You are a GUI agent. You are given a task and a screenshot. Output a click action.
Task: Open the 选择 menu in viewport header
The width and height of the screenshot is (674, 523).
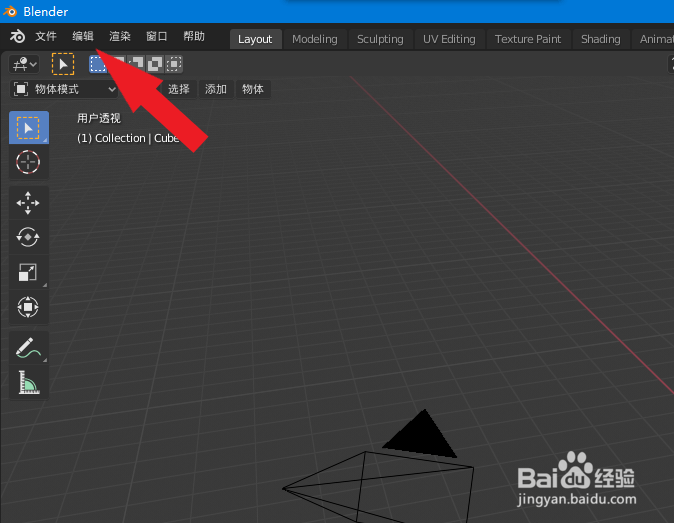pos(178,89)
